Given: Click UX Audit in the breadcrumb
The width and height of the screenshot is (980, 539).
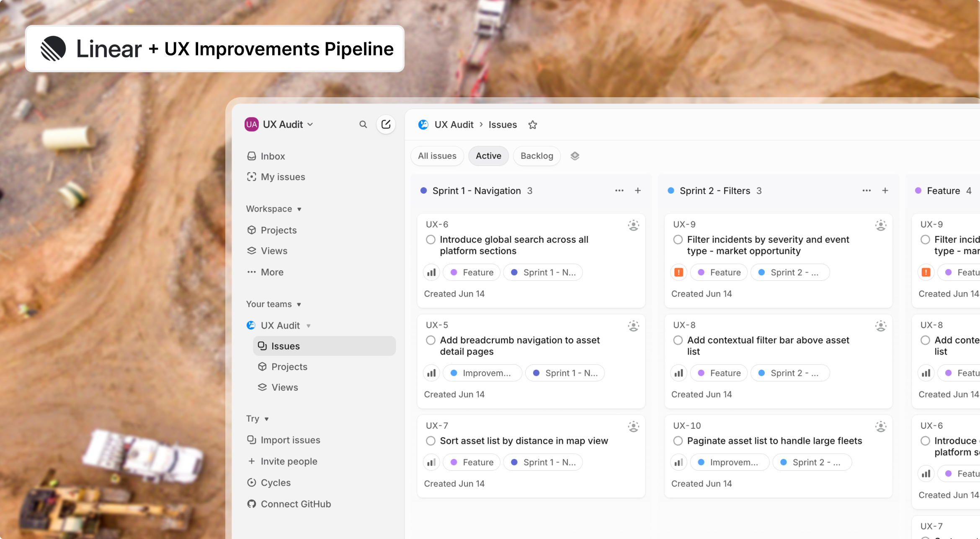Looking at the screenshot, I should click(454, 124).
